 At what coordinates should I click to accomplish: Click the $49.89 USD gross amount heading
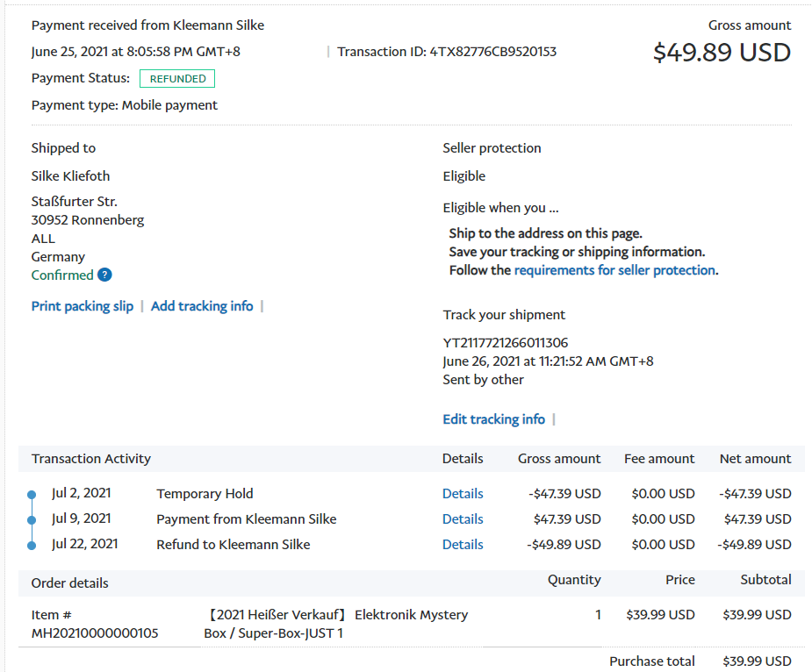coord(722,53)
